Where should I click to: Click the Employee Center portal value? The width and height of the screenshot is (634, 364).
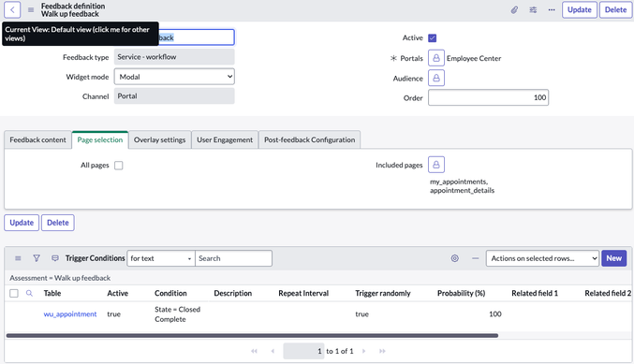[x=474, y=58]
